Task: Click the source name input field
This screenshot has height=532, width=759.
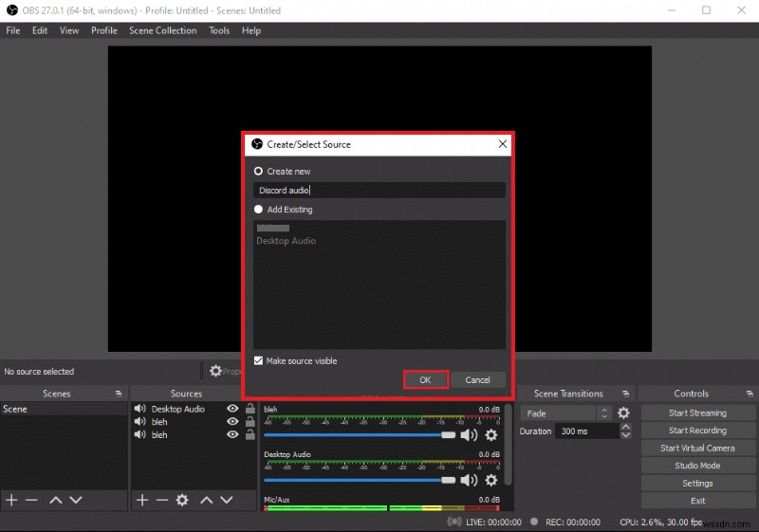Action: [x=379, y=190]
